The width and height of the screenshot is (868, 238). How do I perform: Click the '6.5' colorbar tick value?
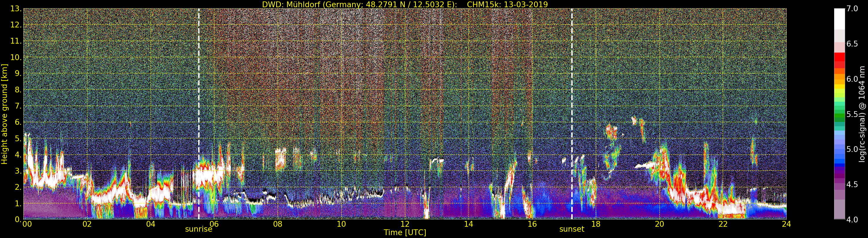pos(852,44)
